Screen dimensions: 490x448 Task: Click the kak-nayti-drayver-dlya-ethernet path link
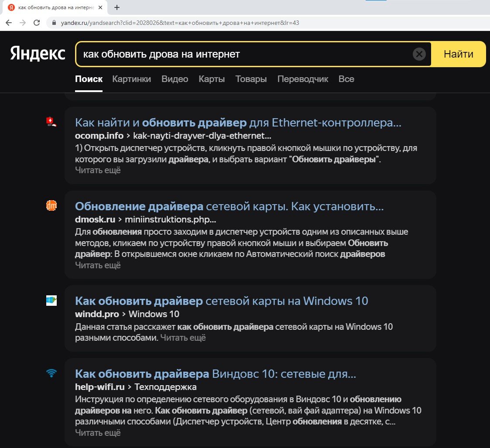pos(202,136)
